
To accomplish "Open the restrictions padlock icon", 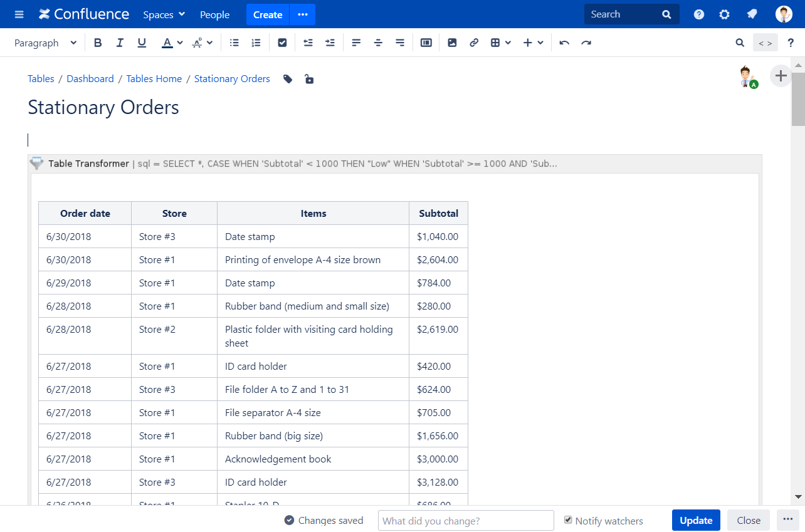I will 309,78.
